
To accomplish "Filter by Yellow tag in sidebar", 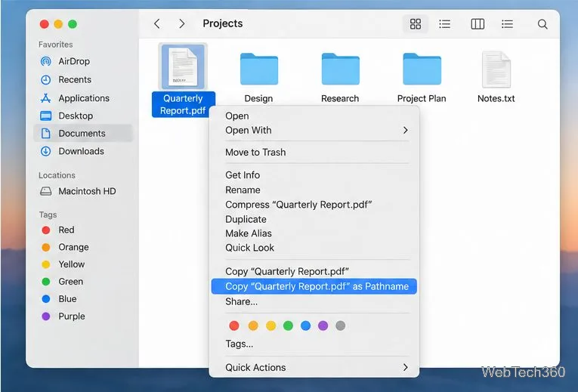I will click(x=63, y=264).
